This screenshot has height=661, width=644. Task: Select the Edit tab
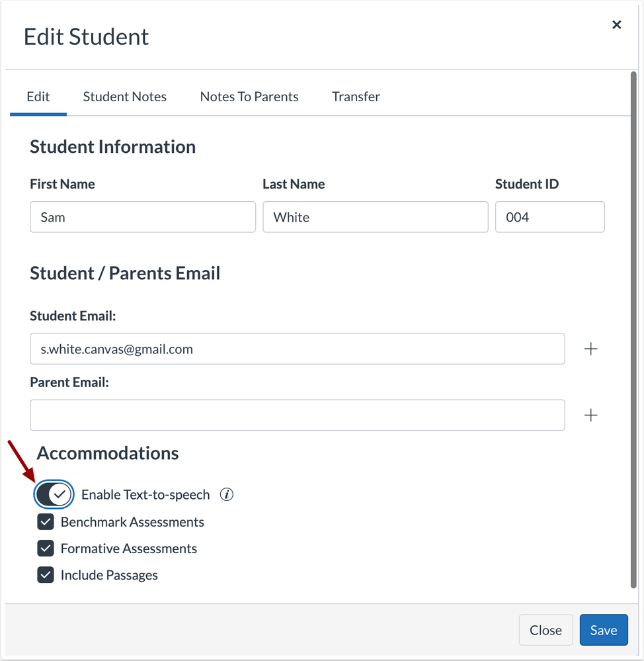[x=38, y=97]
